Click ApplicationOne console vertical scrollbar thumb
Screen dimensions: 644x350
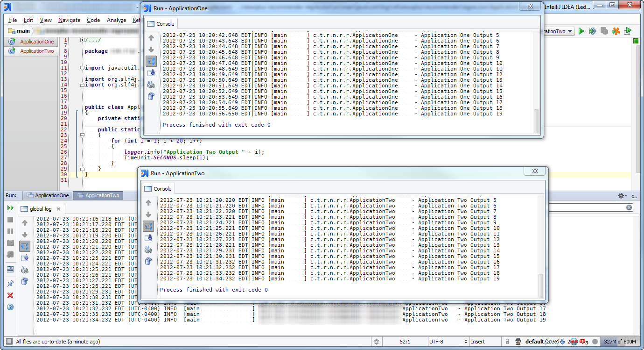pos(536,121)
